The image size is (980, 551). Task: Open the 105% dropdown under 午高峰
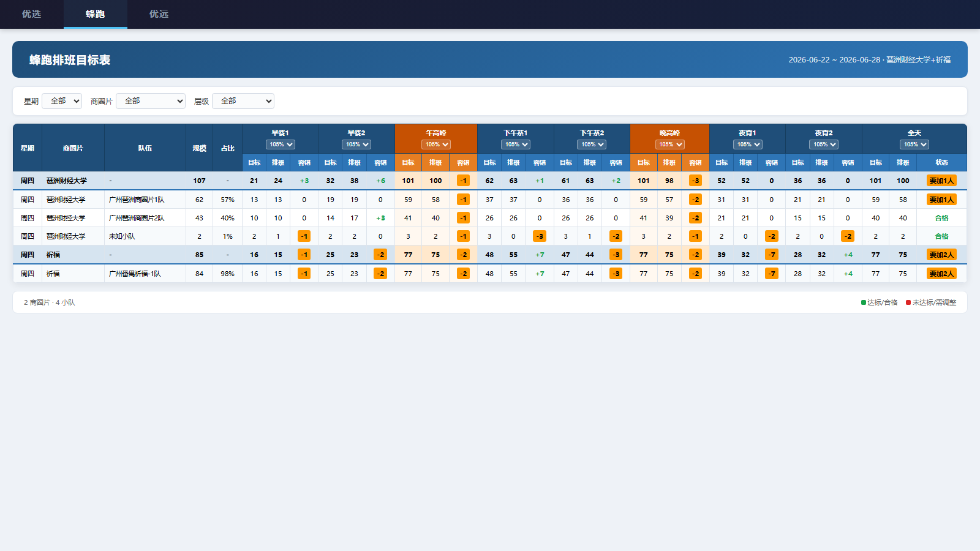click(436, 144)
